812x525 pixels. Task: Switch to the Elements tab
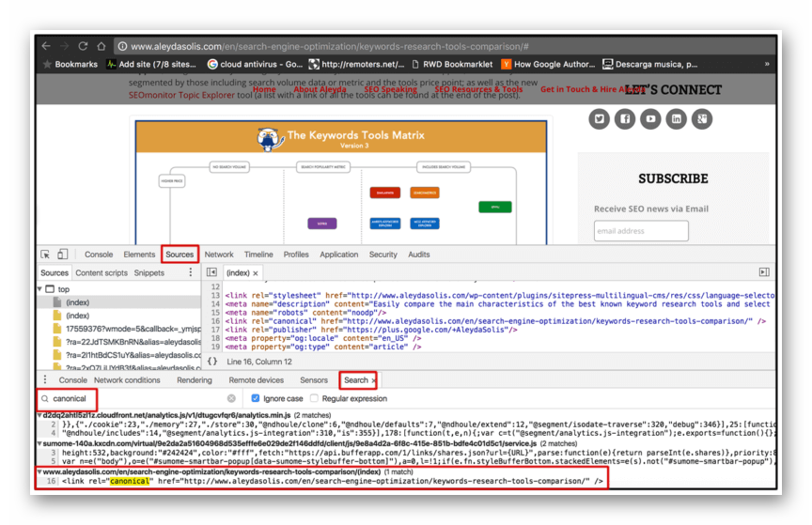(x=139, y=255)
